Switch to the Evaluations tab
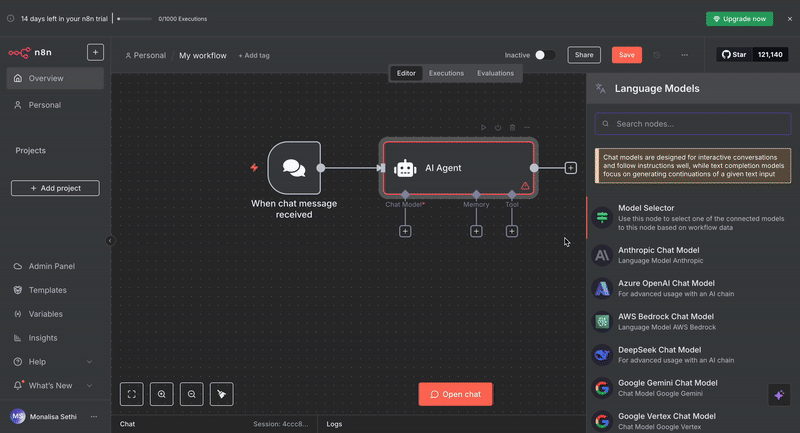The width and height of the screenshot is (800, 433). point(495,73)
